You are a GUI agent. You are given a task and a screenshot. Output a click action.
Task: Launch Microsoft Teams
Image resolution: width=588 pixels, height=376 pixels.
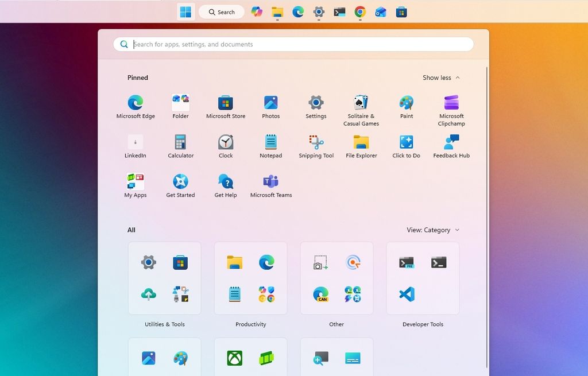pyautogui.click(x=271, y=185)
